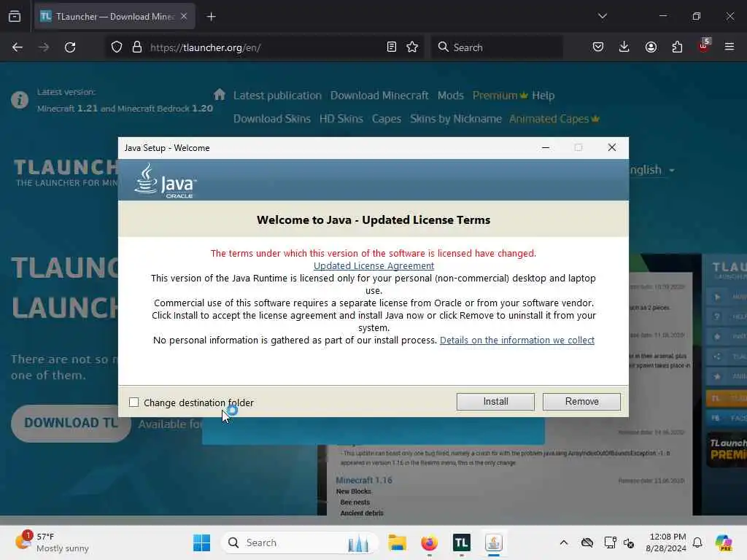This screenshot has width=747, height=560.
Task: Click the DOWNLOAD TL button on webpage
Action: click(71, 423)
